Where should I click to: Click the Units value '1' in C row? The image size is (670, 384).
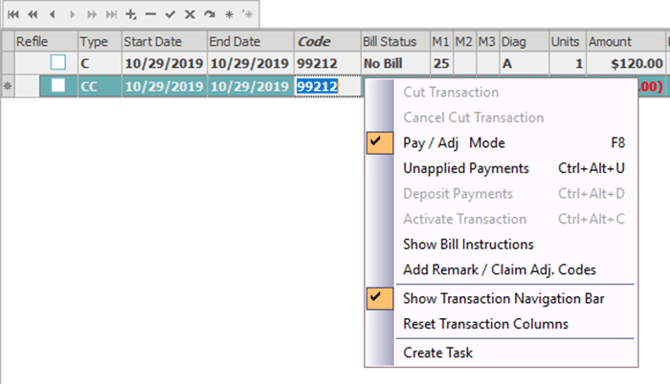point(568,63)
